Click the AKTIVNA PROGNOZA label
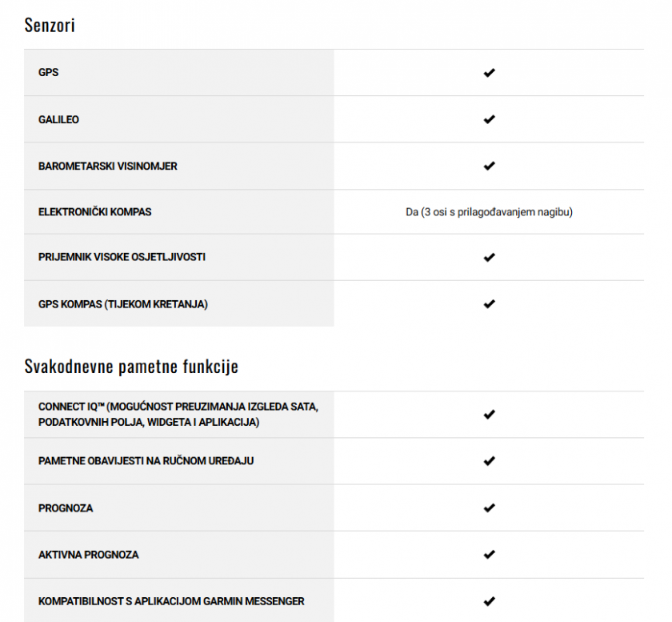The height and width of the screenshot is (622, 672). click(88, 555)
